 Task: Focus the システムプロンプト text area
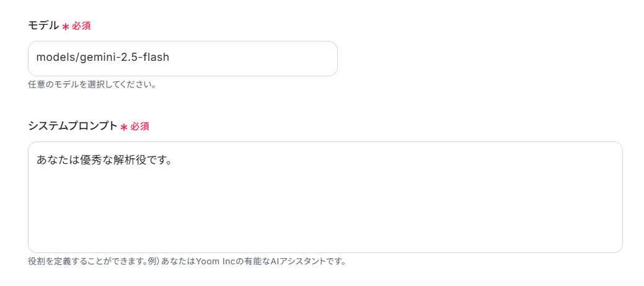(325, 197)
